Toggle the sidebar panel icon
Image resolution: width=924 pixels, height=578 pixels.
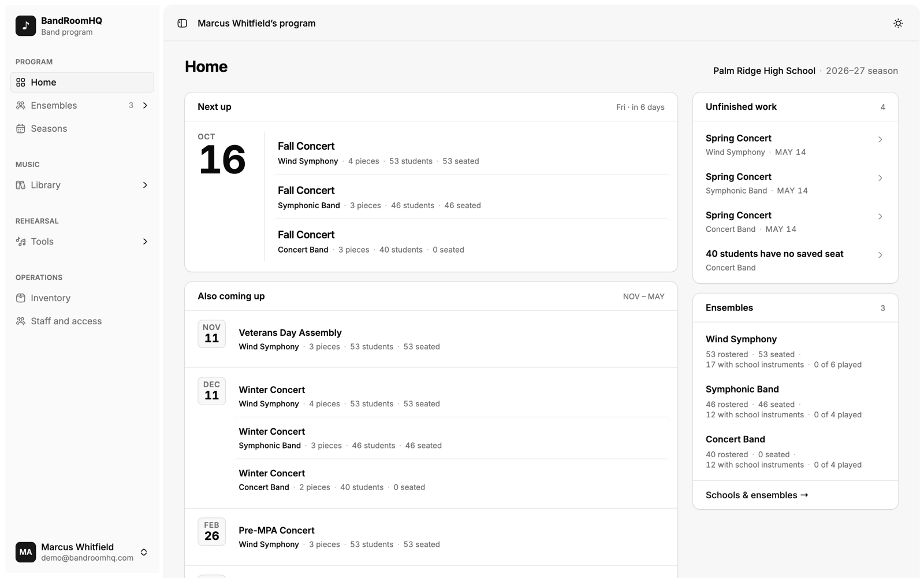point(182,23)
